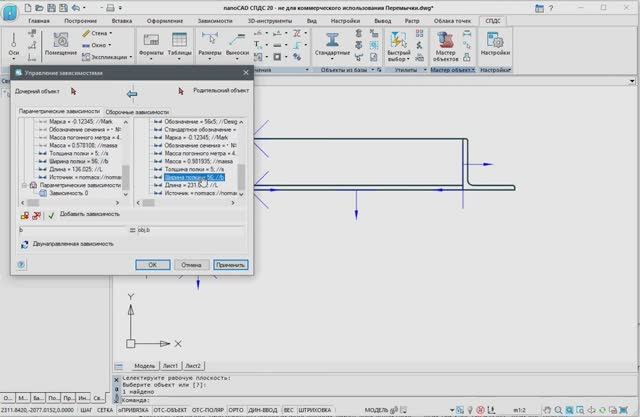
Task: Select the Выноски leaders tool
Action: pyautogui.click(x=237, y=45)
